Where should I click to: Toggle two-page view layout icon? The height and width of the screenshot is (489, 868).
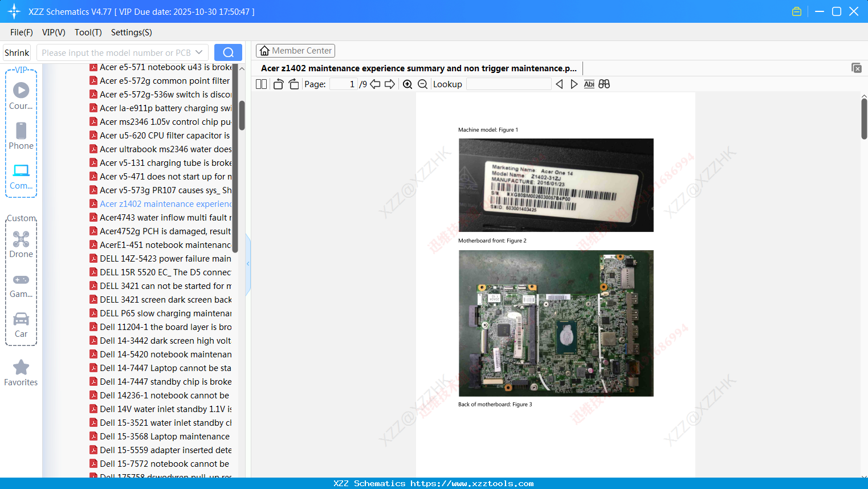(x=261, y=84)
